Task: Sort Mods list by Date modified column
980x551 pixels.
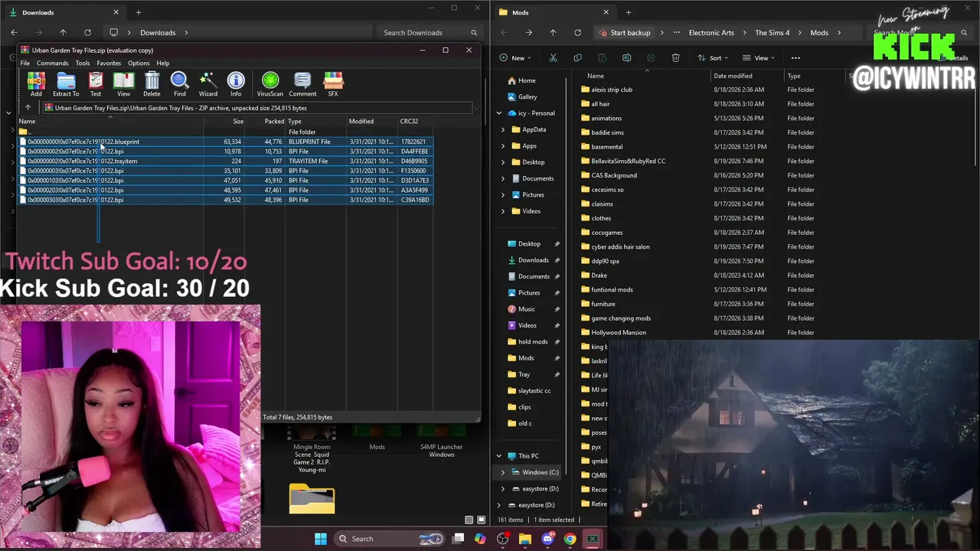Action: 733,76
